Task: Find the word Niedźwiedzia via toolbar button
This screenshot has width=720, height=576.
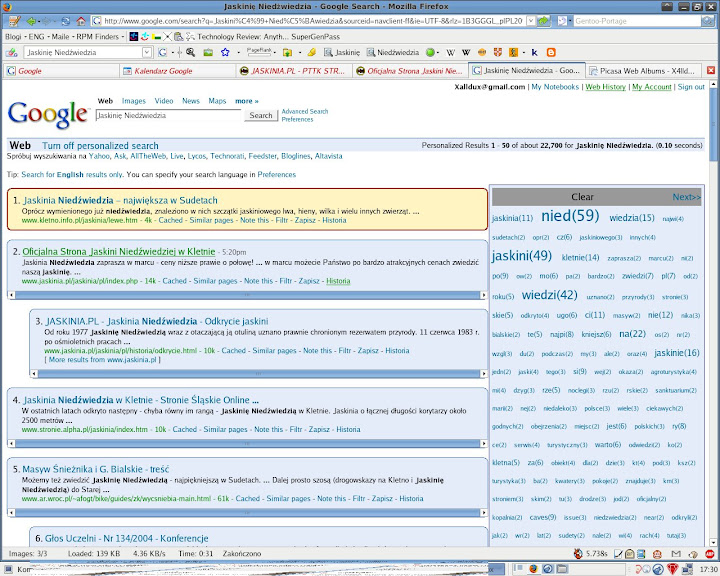Action: (x=393, y=52)
